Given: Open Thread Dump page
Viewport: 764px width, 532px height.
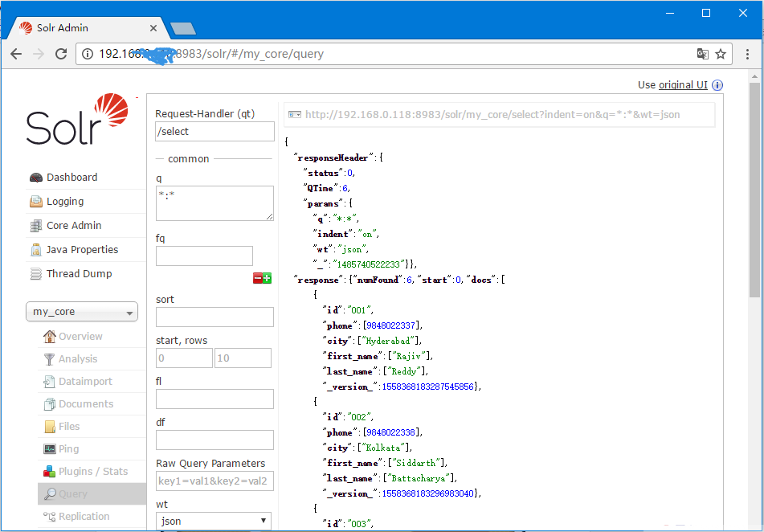Looking at the screenshot, I should pyautogui.click(x=79, y=273).
